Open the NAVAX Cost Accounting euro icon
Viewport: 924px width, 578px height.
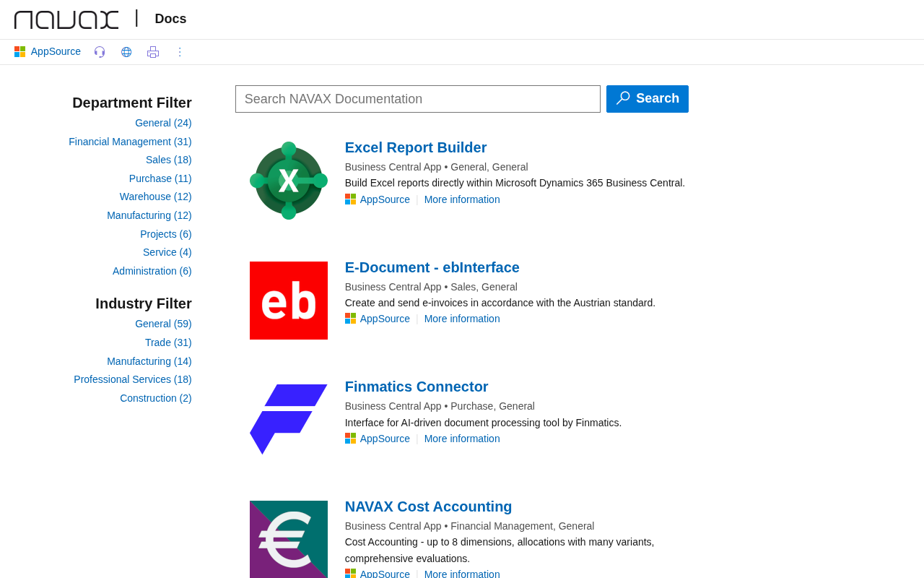(289, 539)
